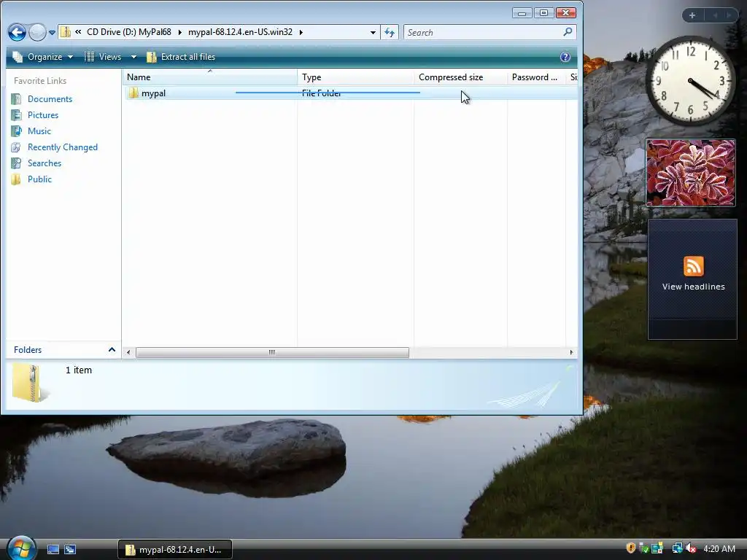747x560 pixels.
Task: Select mypal-68.12.4.en-US.win32 breadcrumb
Action: point(240,32)
